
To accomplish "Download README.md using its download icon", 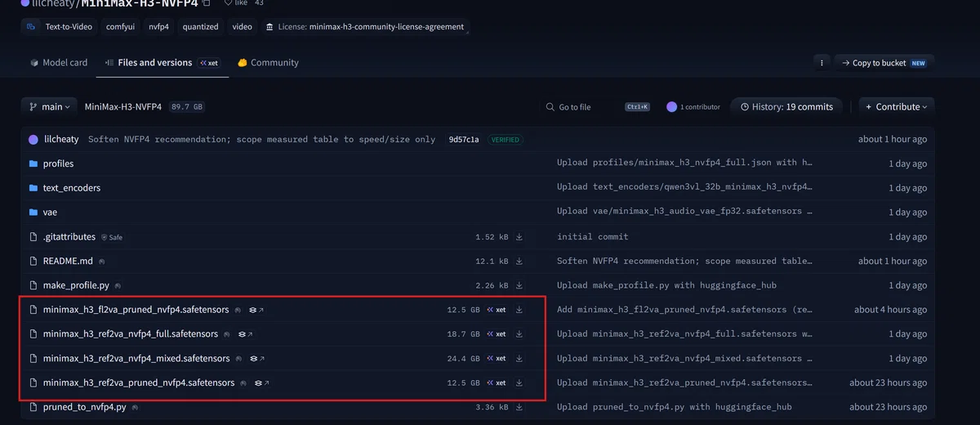I will click(519, 262).
